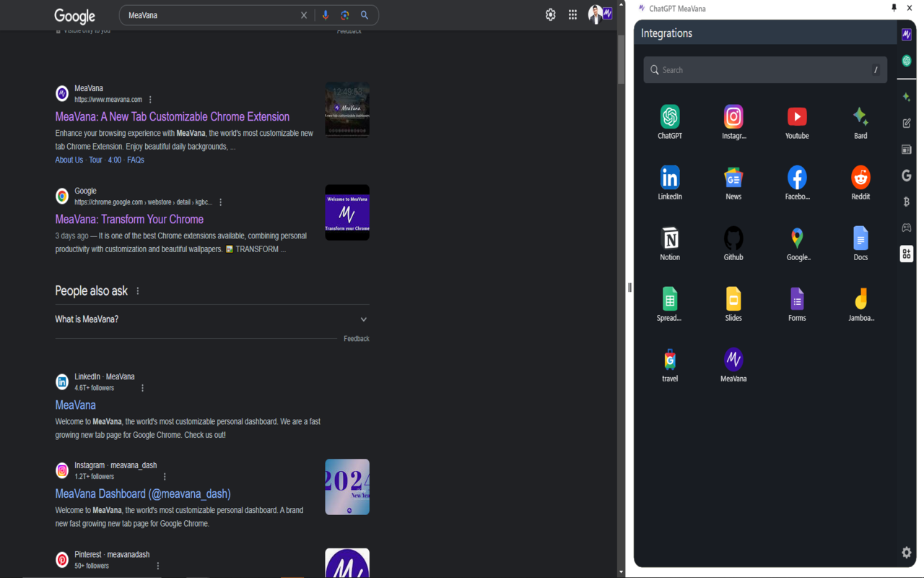This screenshot has height=578, width=924.
Task: Open the ChatGPT integration icon
Action: pos(669,117)
